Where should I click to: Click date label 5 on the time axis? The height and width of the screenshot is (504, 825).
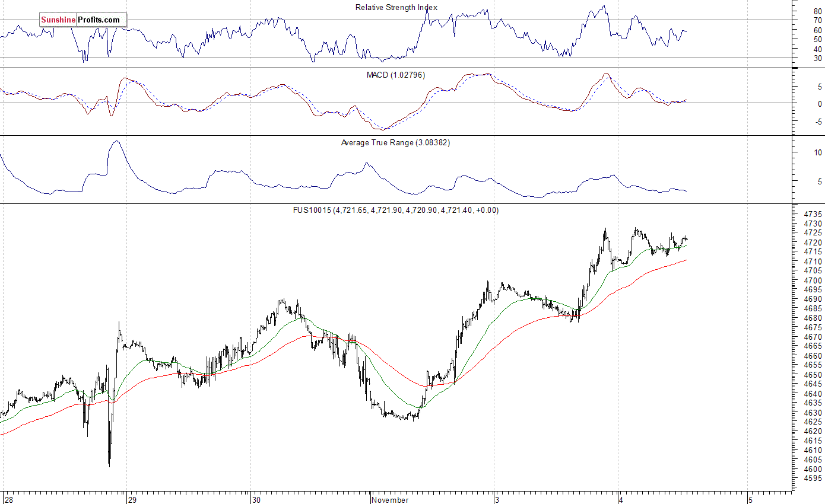pyautogui.click(x=750, y=500)
